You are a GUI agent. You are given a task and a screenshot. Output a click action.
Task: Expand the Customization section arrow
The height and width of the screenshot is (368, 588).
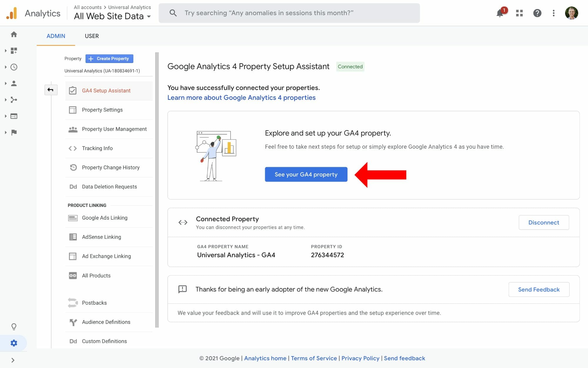pyautogui.click(x=6, y=51)
